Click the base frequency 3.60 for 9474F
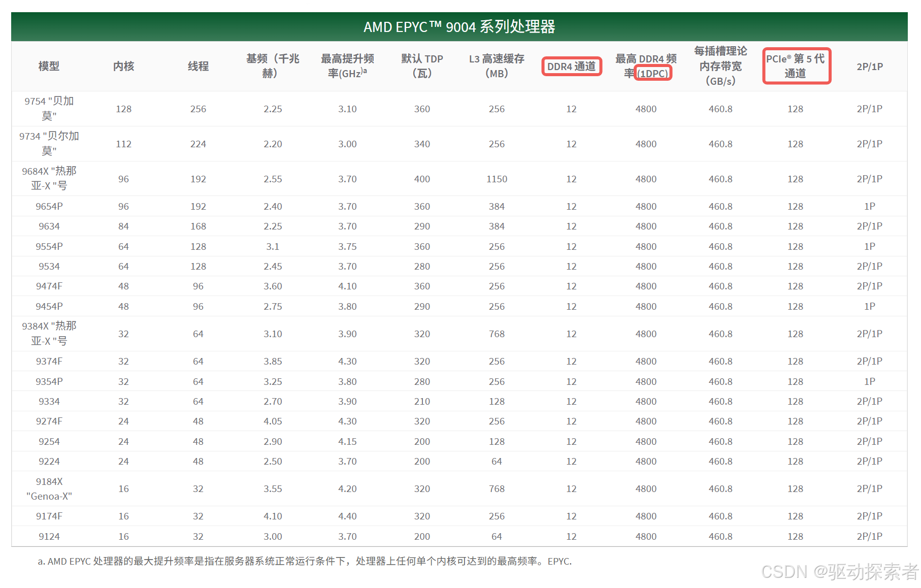Image resolution: width=921 pixels, height=588 pixels. (273, 286)
